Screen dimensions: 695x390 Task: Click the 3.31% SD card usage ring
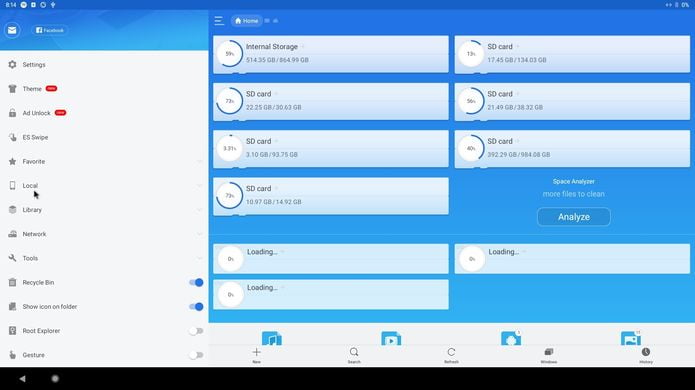[x=230, y=148]
